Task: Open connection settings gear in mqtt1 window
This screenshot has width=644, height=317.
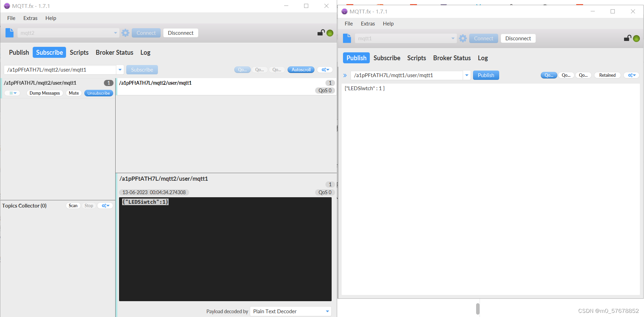Action: point(463,39)
